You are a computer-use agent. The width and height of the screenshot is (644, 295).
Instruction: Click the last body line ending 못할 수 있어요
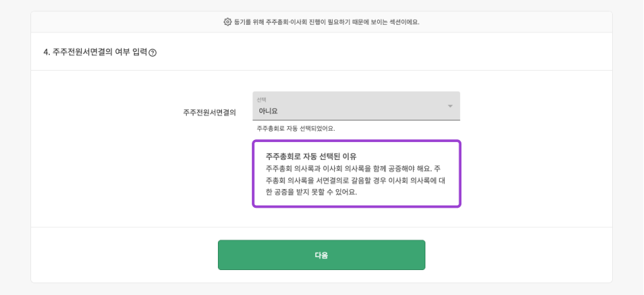pyautogui.click(x=311, y=192)
